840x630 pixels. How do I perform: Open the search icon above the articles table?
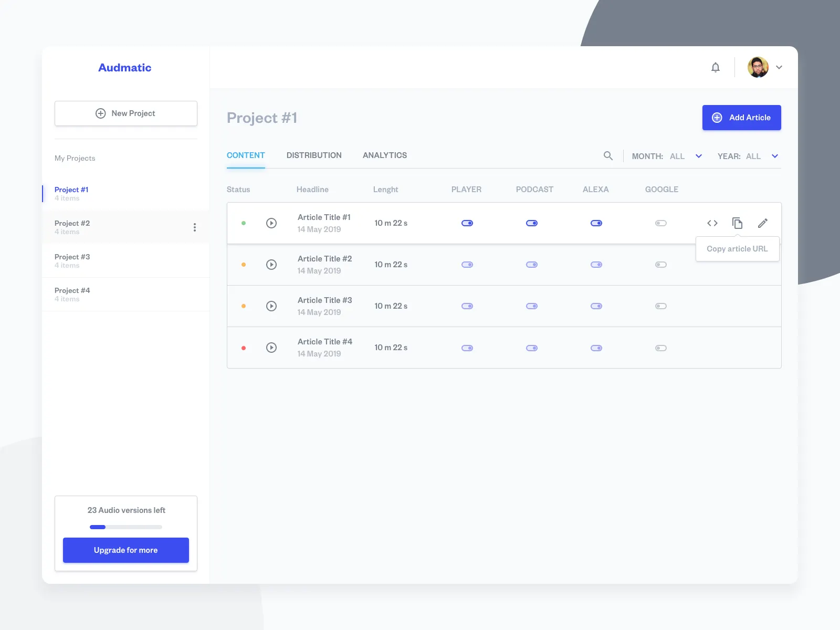click(608, 155)
